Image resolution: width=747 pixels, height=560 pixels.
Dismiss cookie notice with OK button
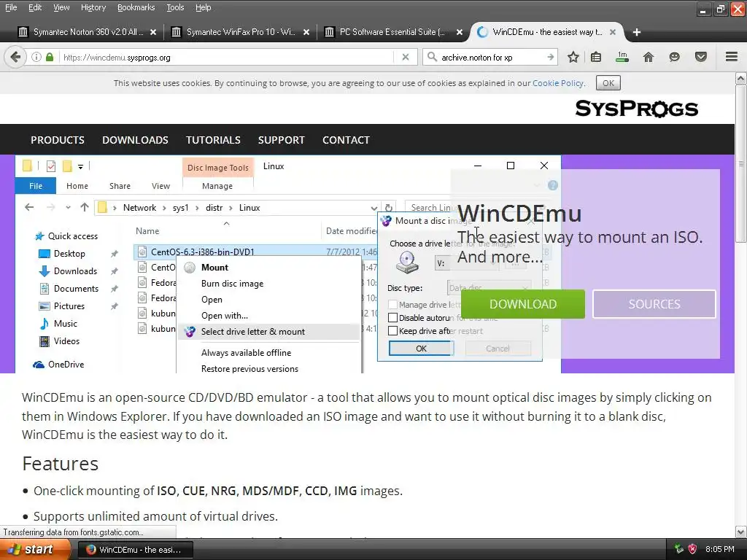[x=608, y=83]
